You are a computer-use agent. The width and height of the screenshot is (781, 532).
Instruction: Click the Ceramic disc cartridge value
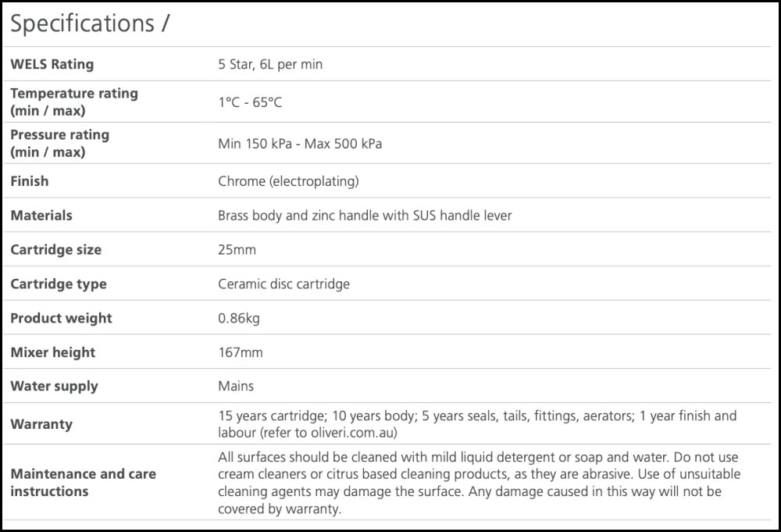(284, 284)
